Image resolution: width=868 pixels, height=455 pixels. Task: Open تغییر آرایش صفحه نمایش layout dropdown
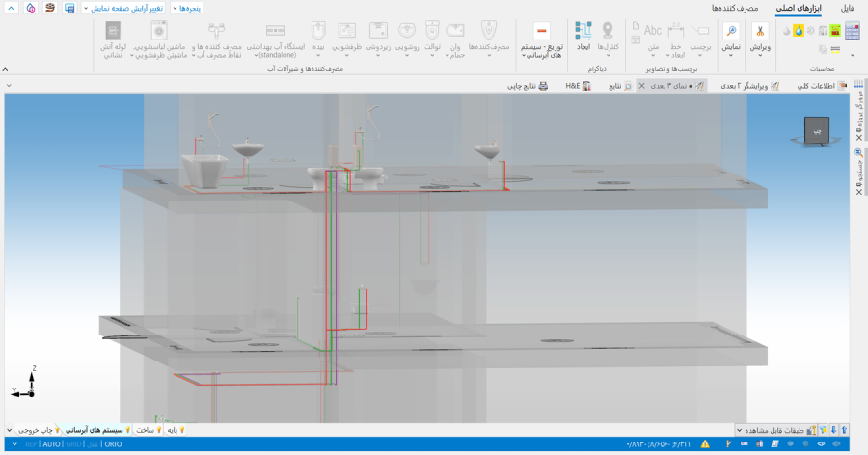[x=125, y=8]
